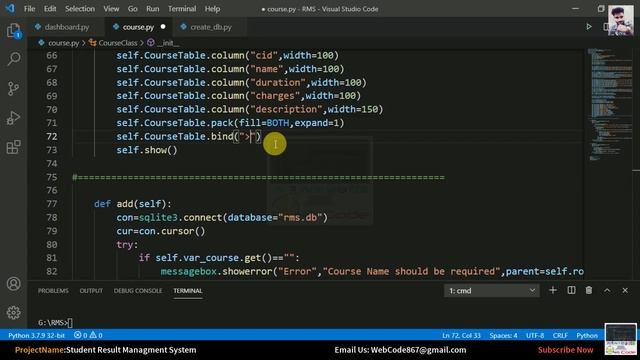
Task: Click line number 72 in the gutter
Action: coord(52,136)
